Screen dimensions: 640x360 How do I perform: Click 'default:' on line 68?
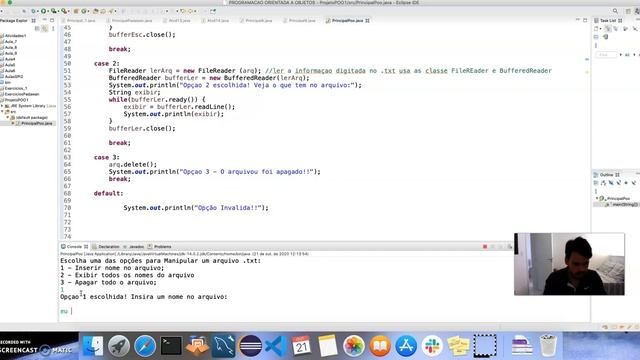[108, 193]
